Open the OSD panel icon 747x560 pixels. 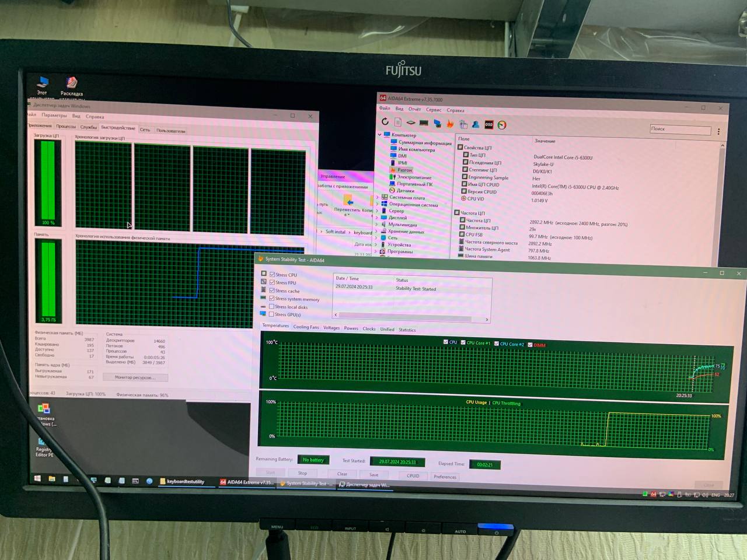click(x=489, y=124)
